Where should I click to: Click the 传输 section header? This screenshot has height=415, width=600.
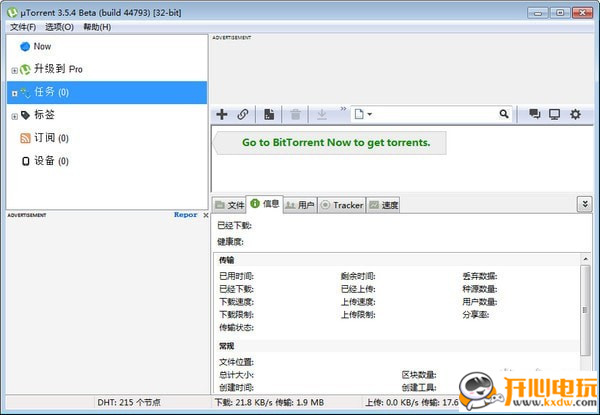tap(227, 260)
